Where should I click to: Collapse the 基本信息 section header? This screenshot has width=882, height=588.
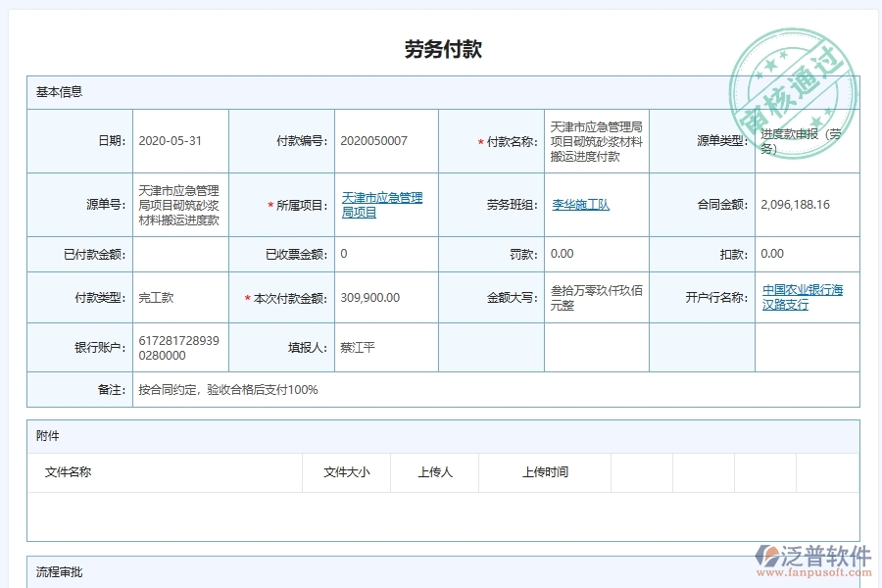[x=59, y=92]
